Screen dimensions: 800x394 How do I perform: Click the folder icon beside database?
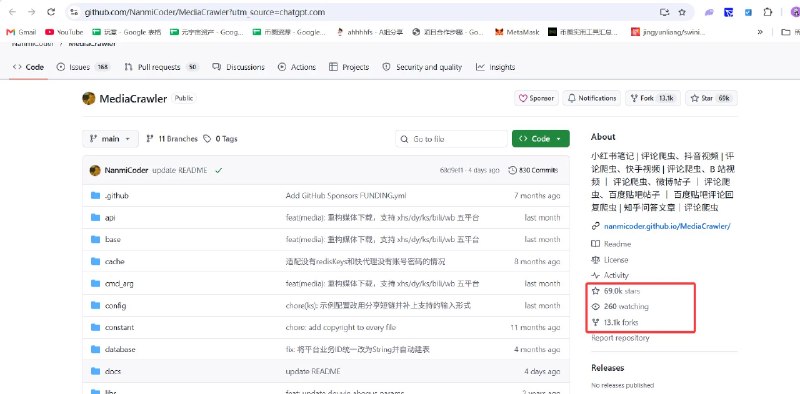tap(95, 349)
